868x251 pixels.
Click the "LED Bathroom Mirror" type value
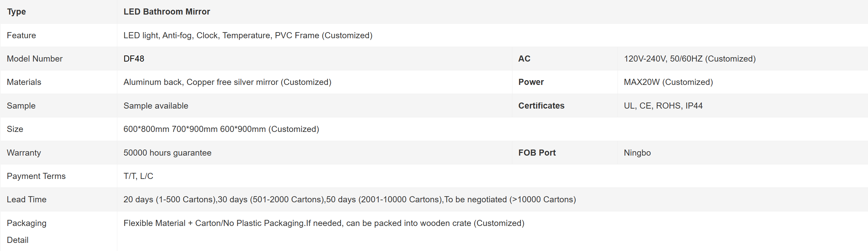tap(167, 12)
